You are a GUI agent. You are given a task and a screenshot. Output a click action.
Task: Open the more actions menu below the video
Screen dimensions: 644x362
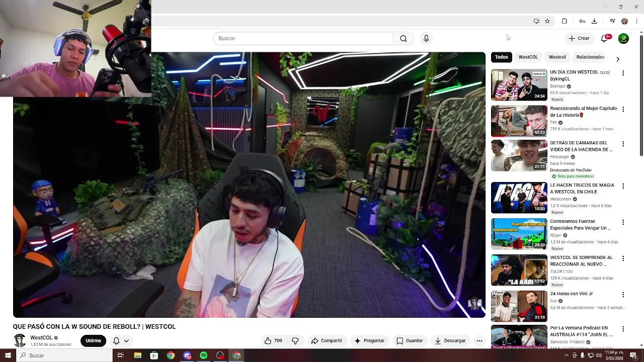click(x=479, y=341)
